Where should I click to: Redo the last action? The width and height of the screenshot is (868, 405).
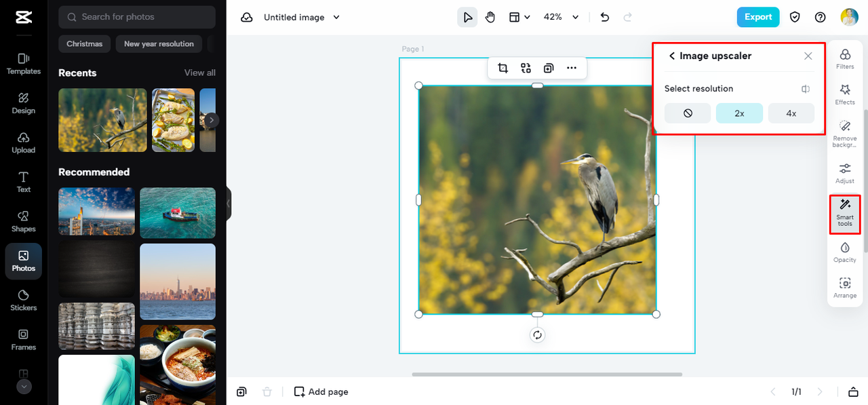(628, 18)
